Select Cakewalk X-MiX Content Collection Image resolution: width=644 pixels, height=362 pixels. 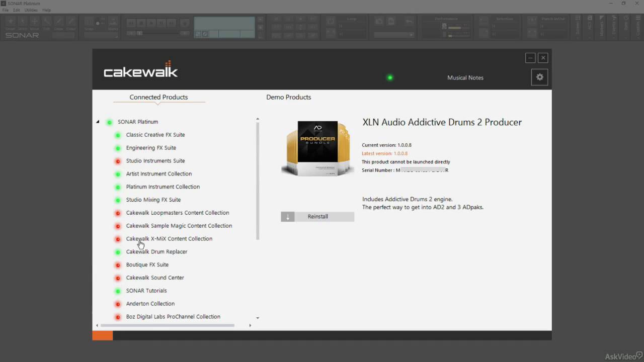pyautogui.click(x=169, y=239)
